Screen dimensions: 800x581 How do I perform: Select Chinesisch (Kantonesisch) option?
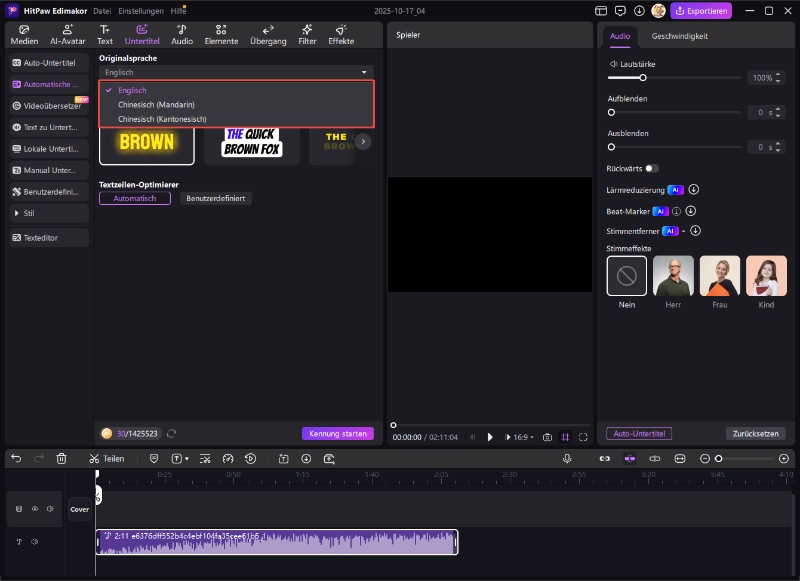(162, 119)
